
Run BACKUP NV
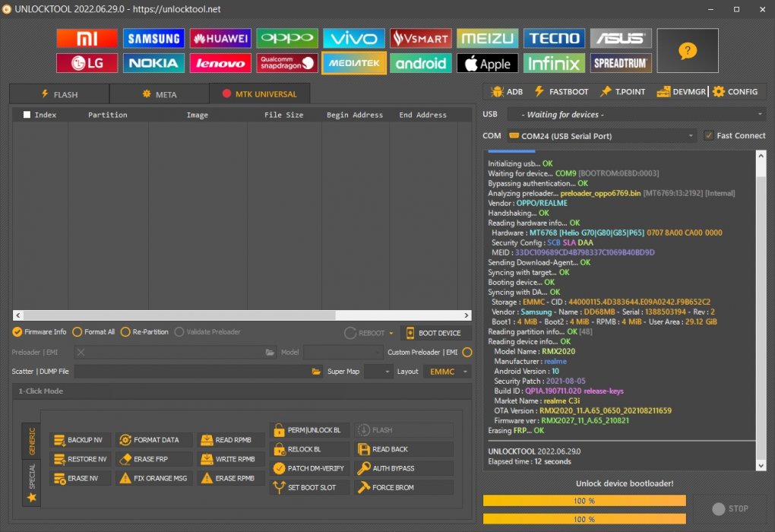pos(79,439)
